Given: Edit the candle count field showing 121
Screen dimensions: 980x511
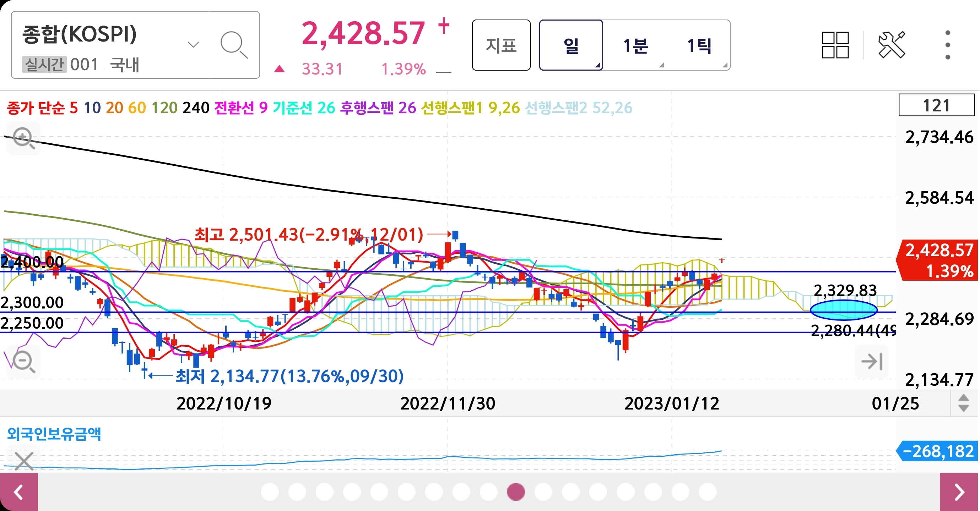Looking at the screenshot, I should point(936,105).
